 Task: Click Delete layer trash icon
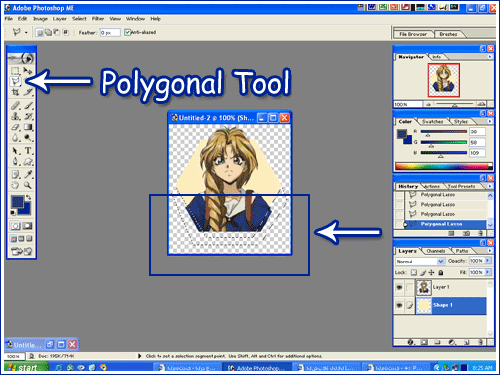[x=480, y=342]
